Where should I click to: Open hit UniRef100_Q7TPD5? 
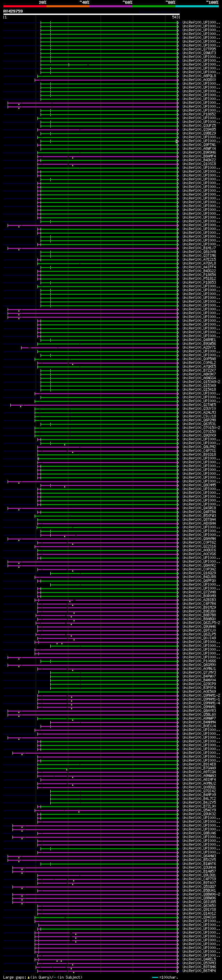pos(199,49)
